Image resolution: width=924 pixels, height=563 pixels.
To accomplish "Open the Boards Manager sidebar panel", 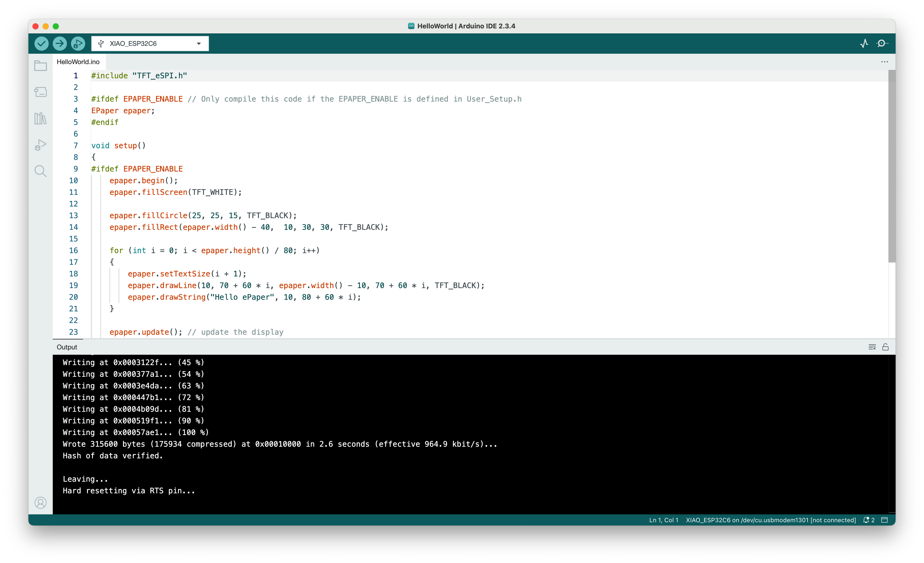I will tap(41, 92).
